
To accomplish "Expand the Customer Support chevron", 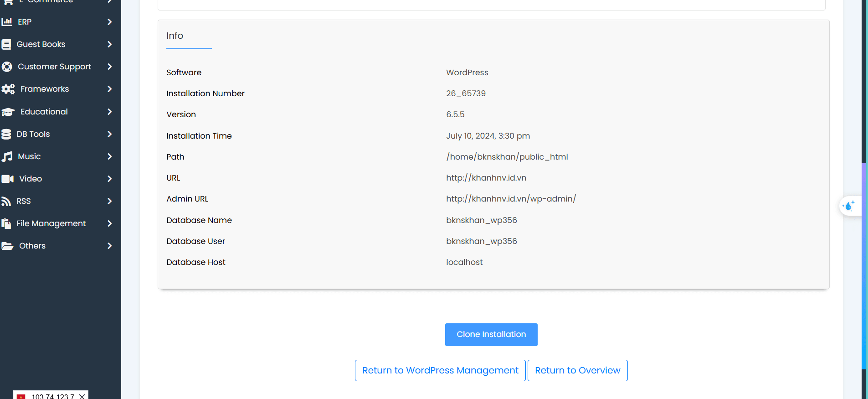I will [x=109, y=67].
